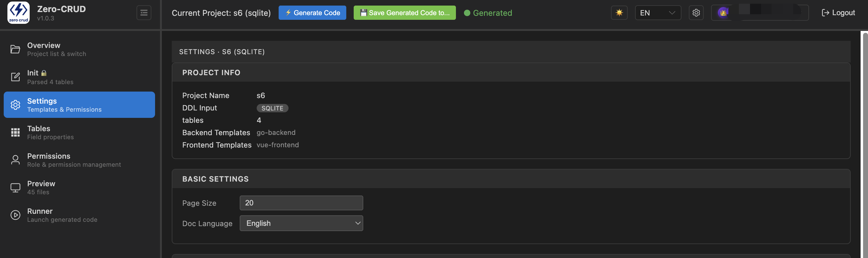868x258 pixels.
Task: Open global settings gear in top bar
Action: tap(696, 13)
